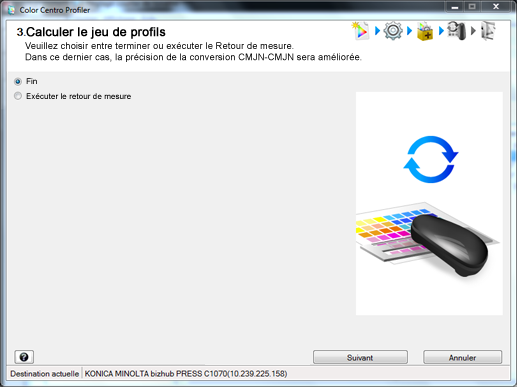This screenshot has width=517, height=387.
Task: Click the gear settings wizard step icon
Action: click(393, 31)
